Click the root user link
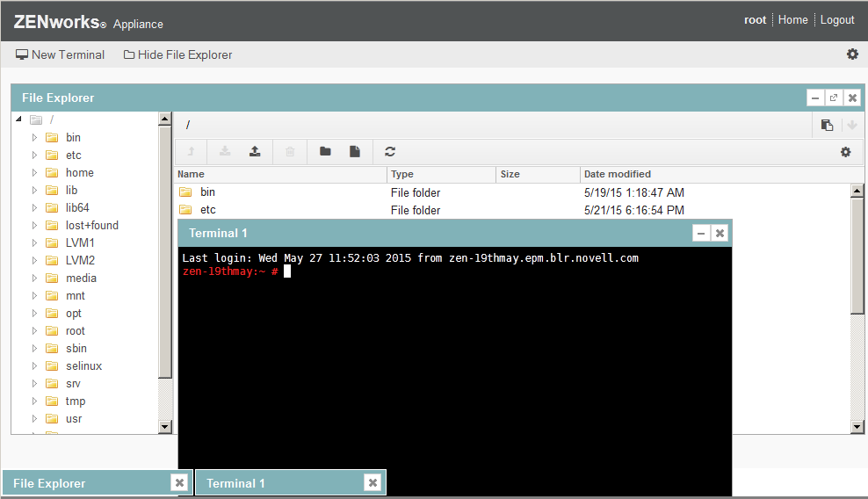The width and height of the screenshot is (868, 499). [x=755, y=20]
